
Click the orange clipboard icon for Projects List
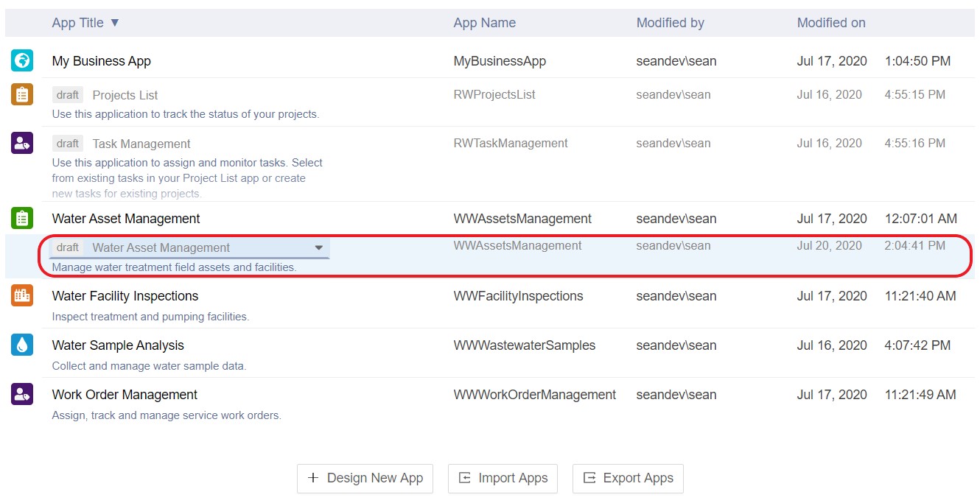[22, 94]
